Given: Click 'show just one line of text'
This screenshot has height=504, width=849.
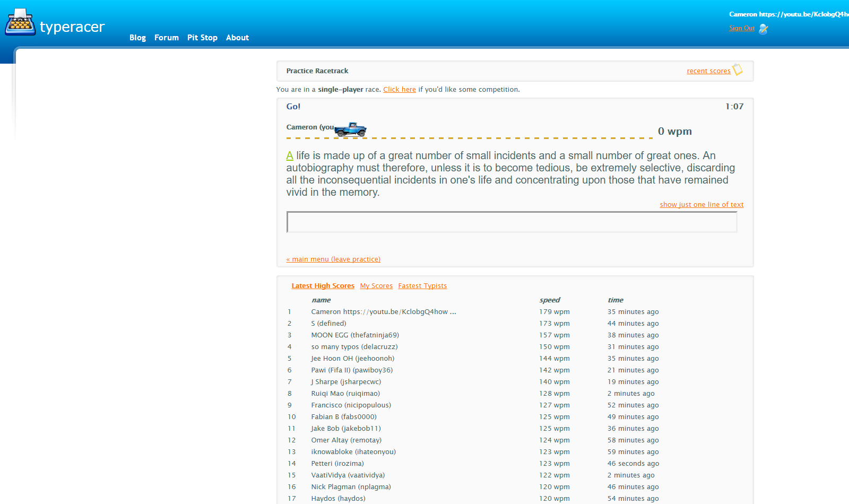Looking at the screenshot, I should 701,205.
